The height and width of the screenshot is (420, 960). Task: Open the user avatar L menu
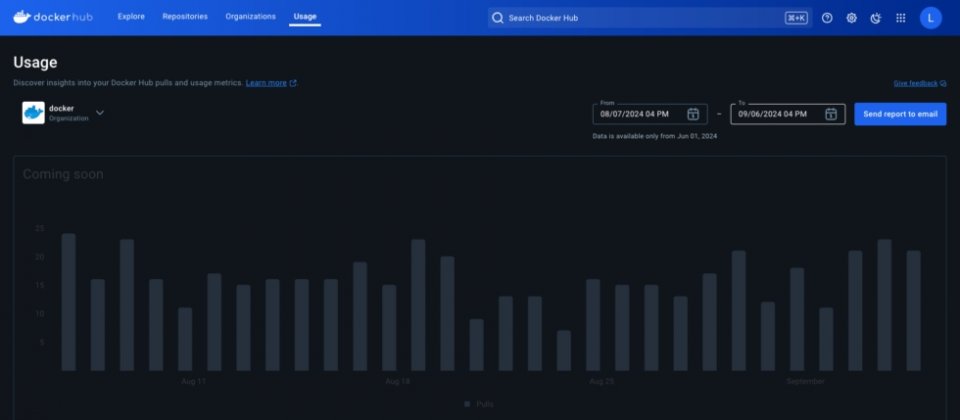tap(931, 18)
